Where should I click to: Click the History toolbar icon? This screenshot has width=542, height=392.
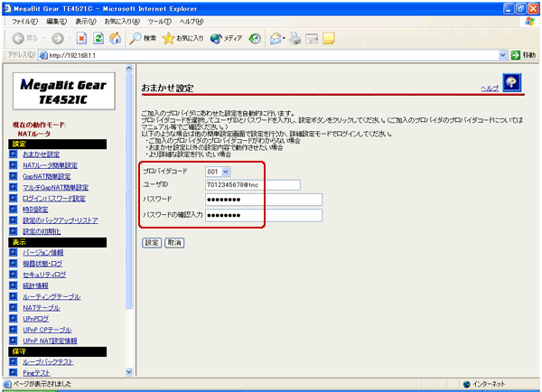pyautogui.click(x=255, y=39)
